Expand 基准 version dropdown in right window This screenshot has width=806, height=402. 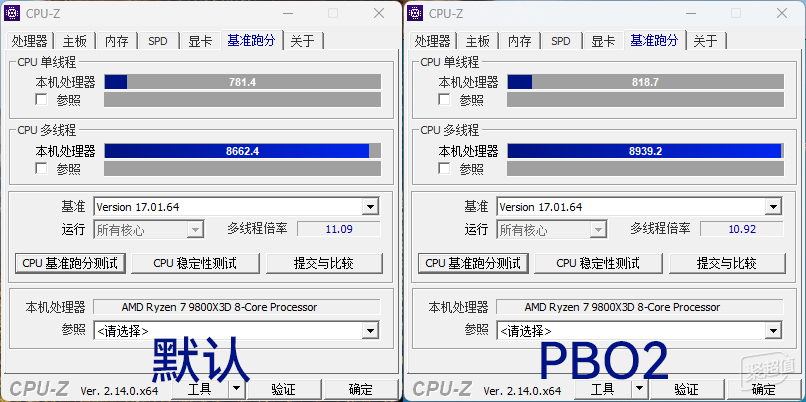[x=773, y=207]
